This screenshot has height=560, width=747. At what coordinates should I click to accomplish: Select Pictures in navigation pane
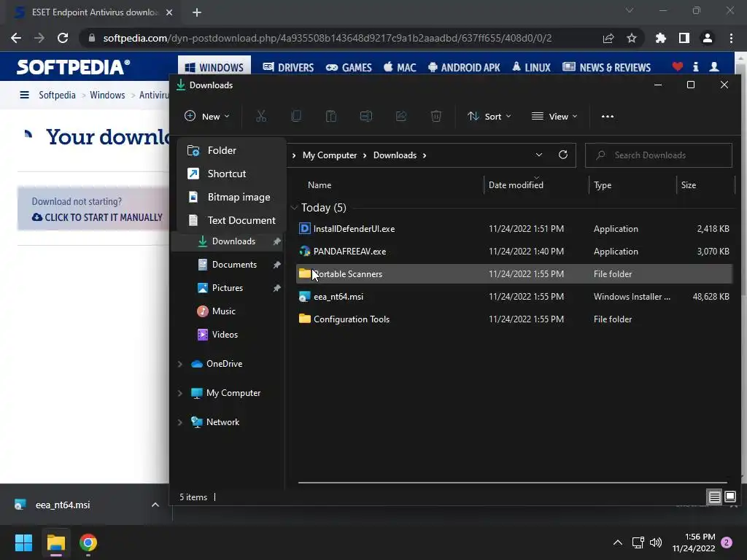pyautogui.click(x=229, y=287)
